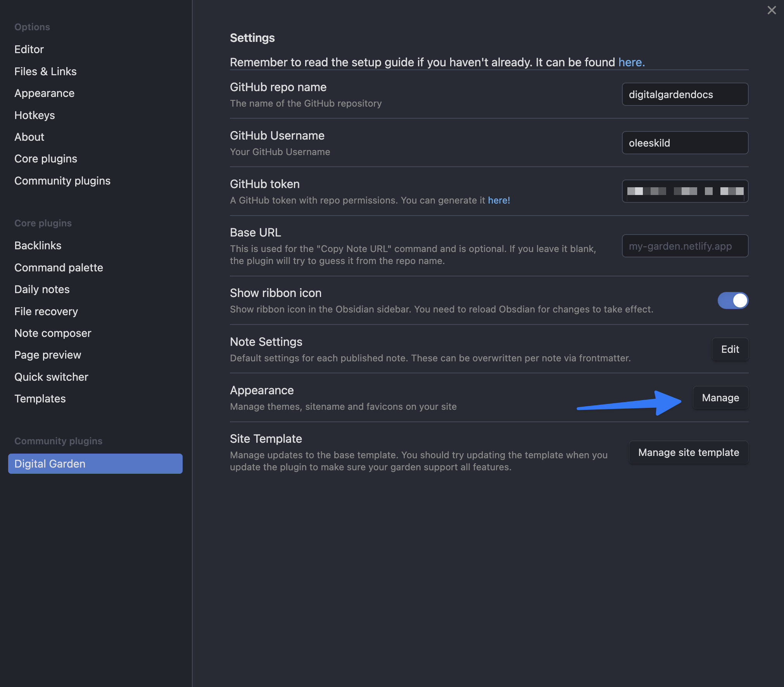Go to Files & Links settings
Screen dimensions: 784x687
point(45,71)
